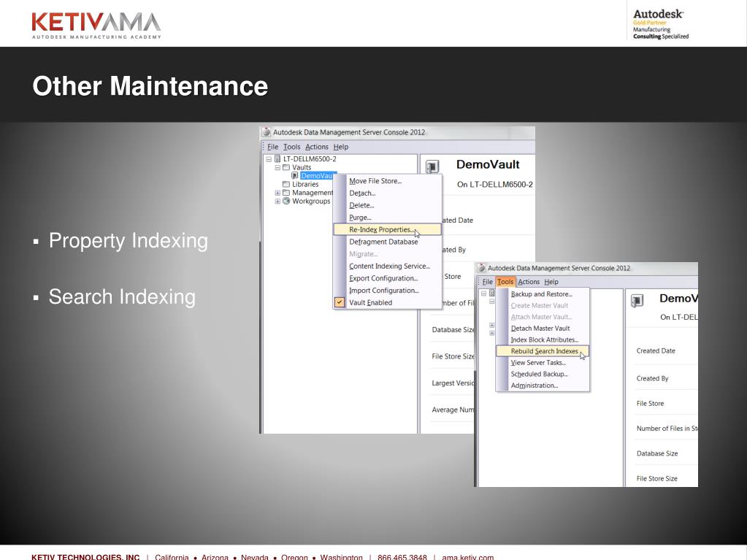Open View Server Tasks... entry

543,362
